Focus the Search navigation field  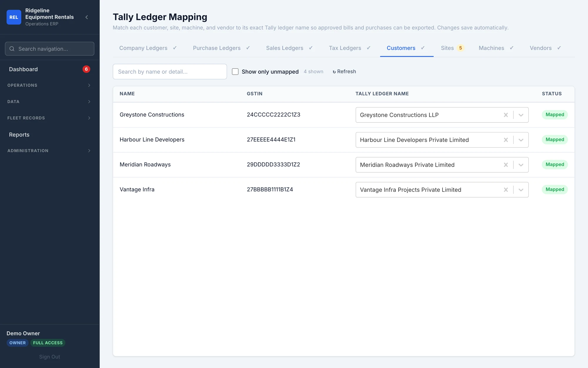[x=49, y=49]
